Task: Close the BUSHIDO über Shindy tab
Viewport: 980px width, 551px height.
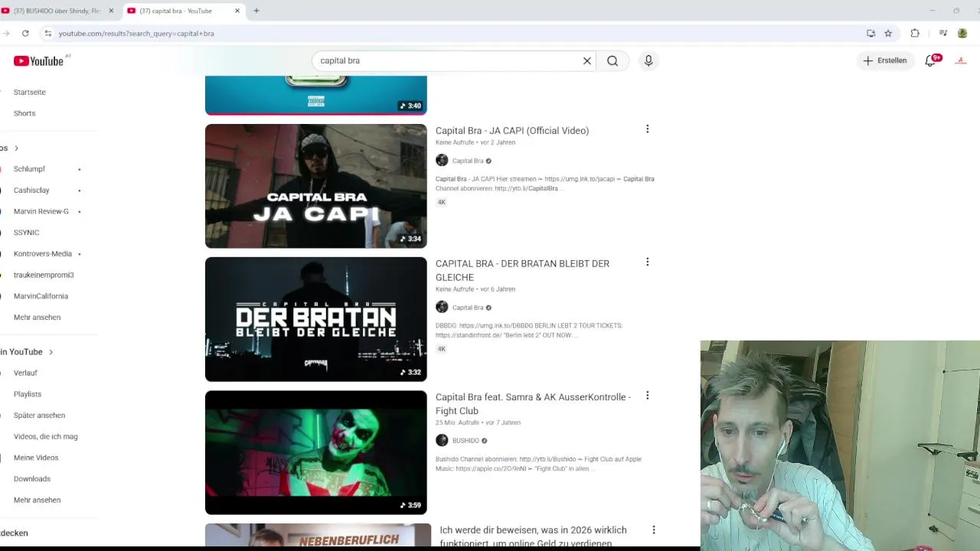Action: point(111,11)
